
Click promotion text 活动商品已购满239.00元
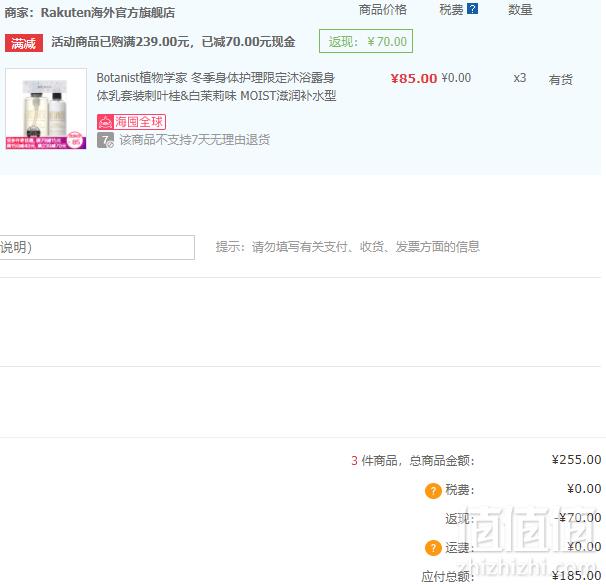[x=121, y=41]
